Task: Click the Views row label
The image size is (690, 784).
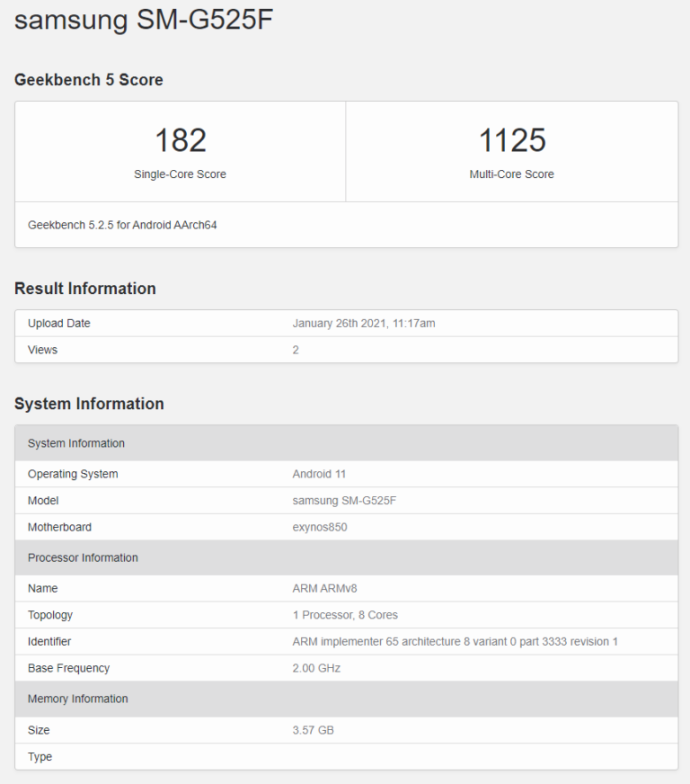Action: (x=42, y=350)
